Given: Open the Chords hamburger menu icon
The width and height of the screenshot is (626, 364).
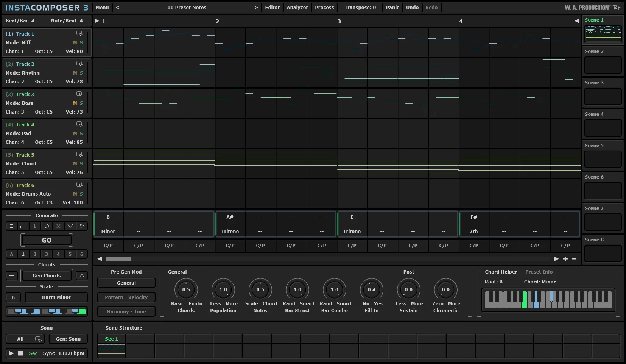Looking at the screenshot, I should 12,276.
